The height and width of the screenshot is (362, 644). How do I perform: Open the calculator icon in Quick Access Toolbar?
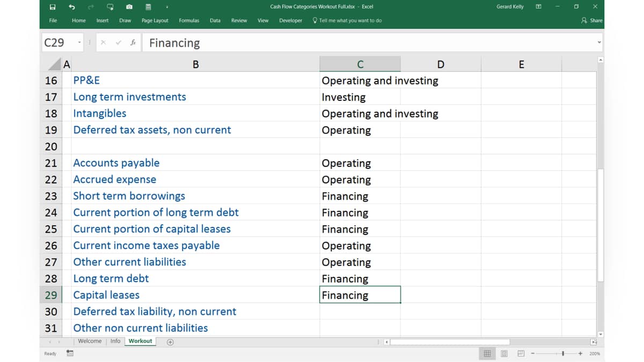[148, 7]
